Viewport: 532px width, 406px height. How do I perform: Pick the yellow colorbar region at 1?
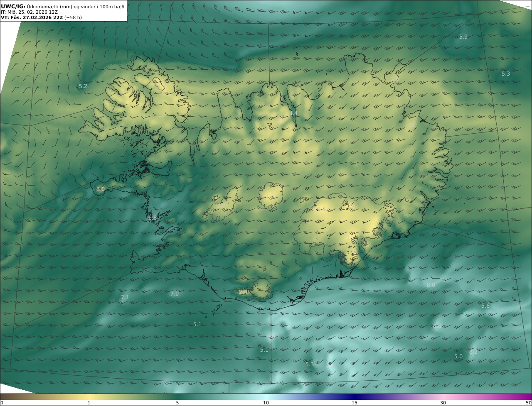point(89,397)
